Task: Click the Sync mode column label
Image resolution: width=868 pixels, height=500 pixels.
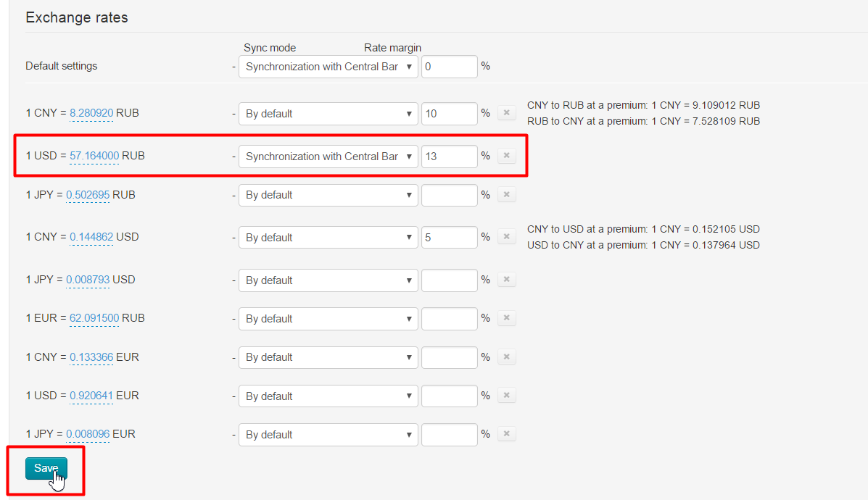Action: tap(270, 48)
